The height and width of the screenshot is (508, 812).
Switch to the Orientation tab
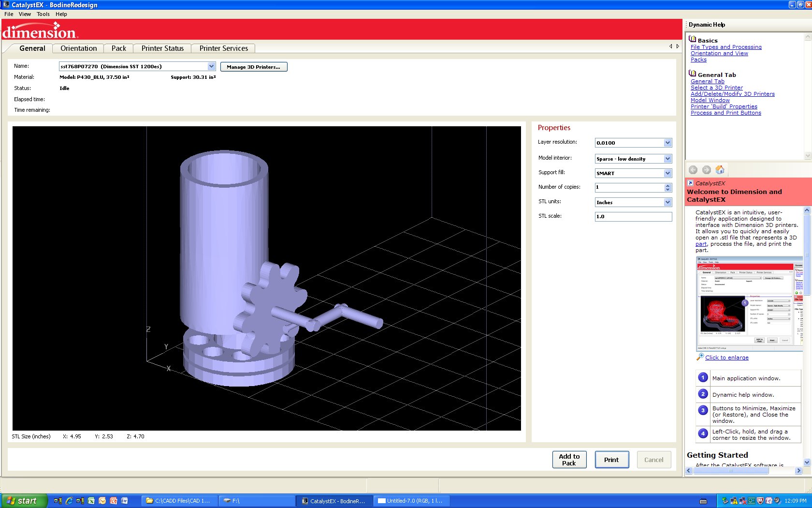(78, 48)
